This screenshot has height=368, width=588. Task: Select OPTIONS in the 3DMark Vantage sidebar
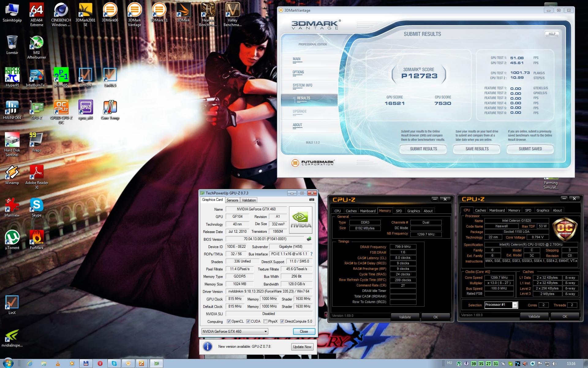click(x=298, y=72)
